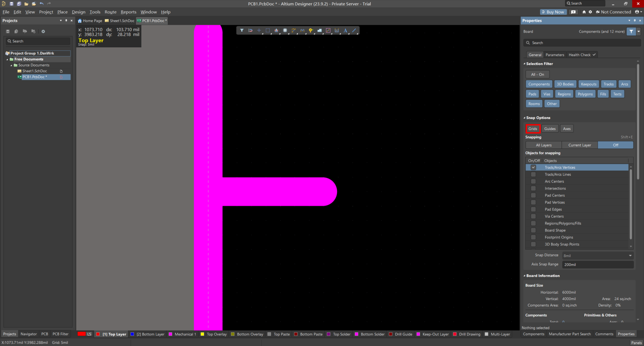Click the place component chip icon
The height and width of the screenshot is (346, 644).
point(285,31)
